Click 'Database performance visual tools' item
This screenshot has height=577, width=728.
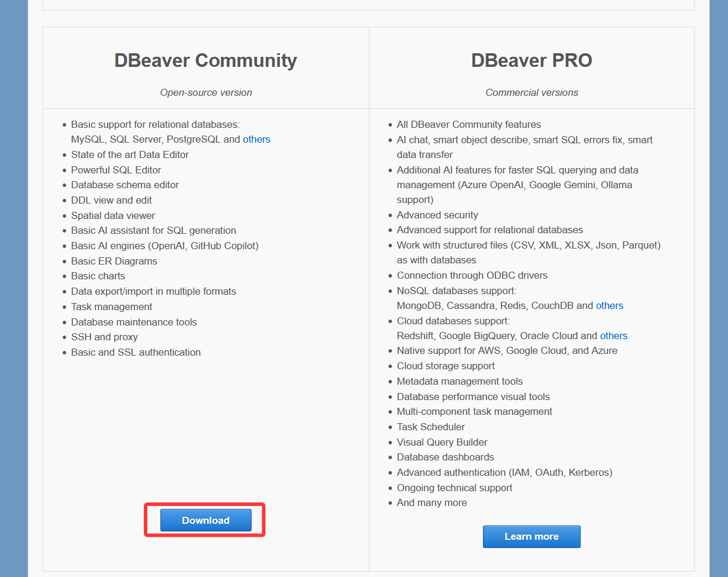click(x=473, y=397)
